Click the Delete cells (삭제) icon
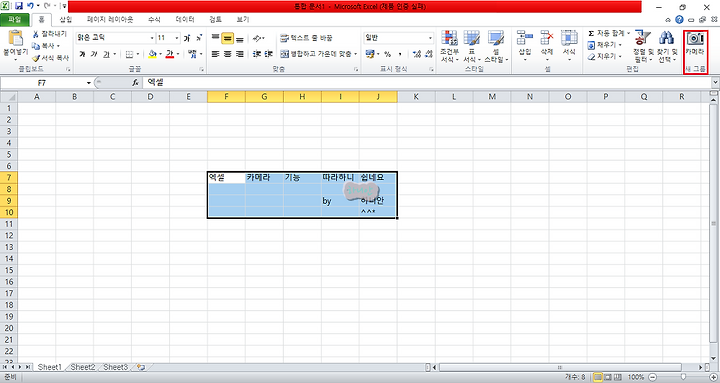Image resolution: width=720 pixels, height=383 pixels. pos(546,38)
